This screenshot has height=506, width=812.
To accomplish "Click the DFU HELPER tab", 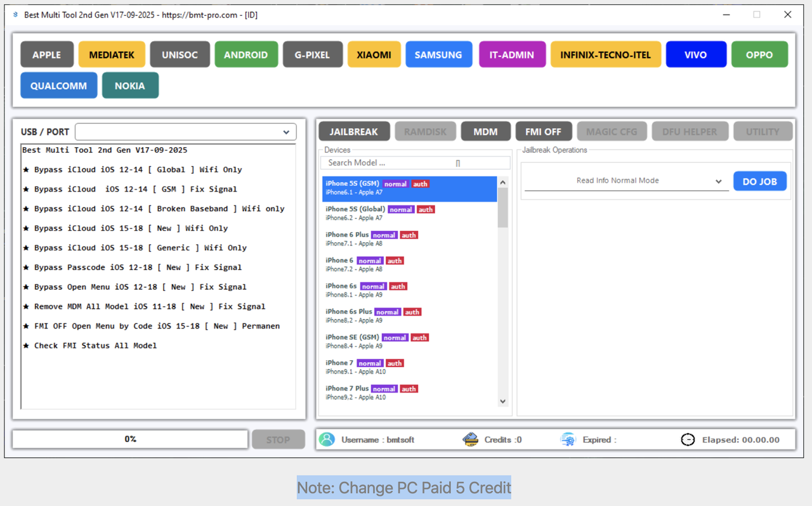I will coord(690,131).
